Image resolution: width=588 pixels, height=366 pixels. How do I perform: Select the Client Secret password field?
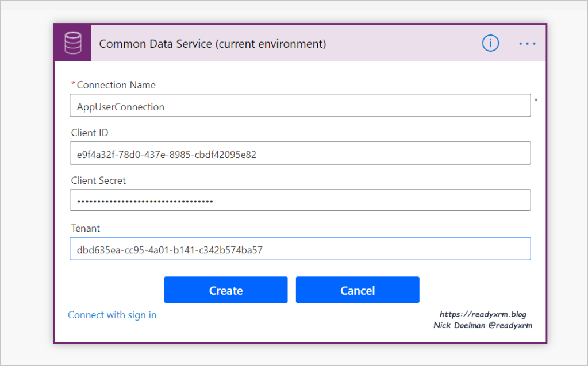pos(299,201)
